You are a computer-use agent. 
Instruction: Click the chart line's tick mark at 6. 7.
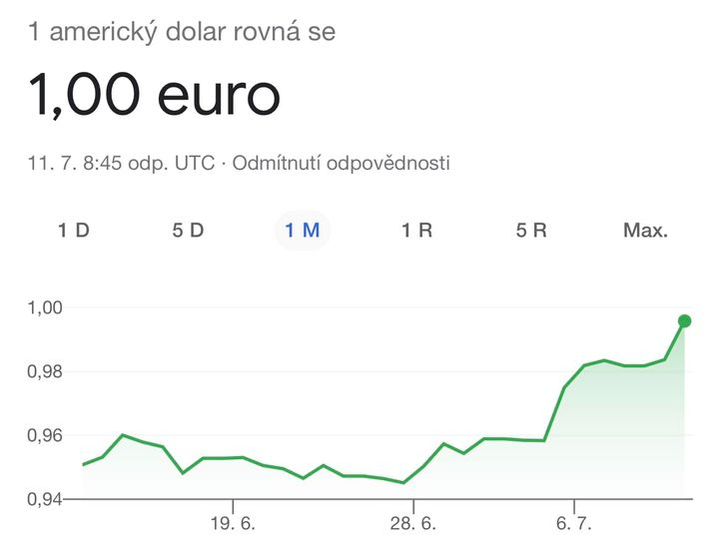pos(573,503)
